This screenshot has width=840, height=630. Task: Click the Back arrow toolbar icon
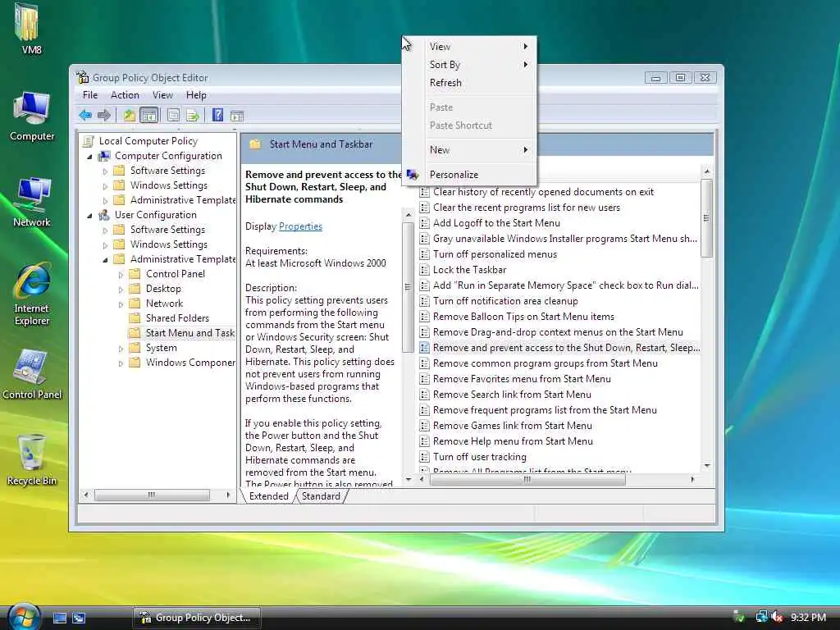pyautogui.click(x=85, y=115)
